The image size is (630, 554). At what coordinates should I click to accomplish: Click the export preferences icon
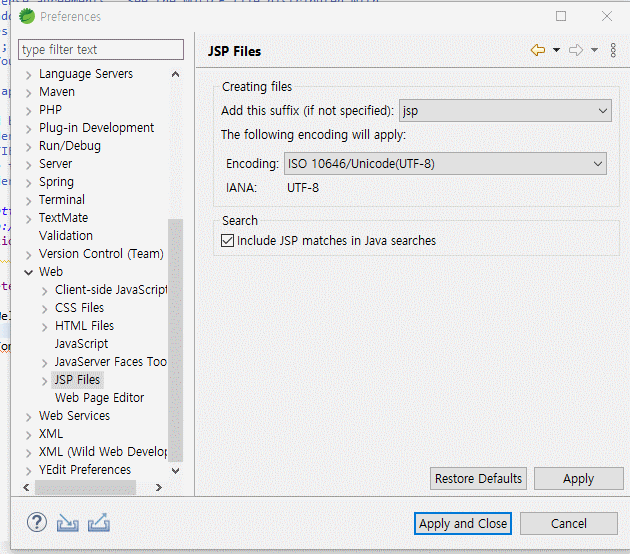[99, 523]
